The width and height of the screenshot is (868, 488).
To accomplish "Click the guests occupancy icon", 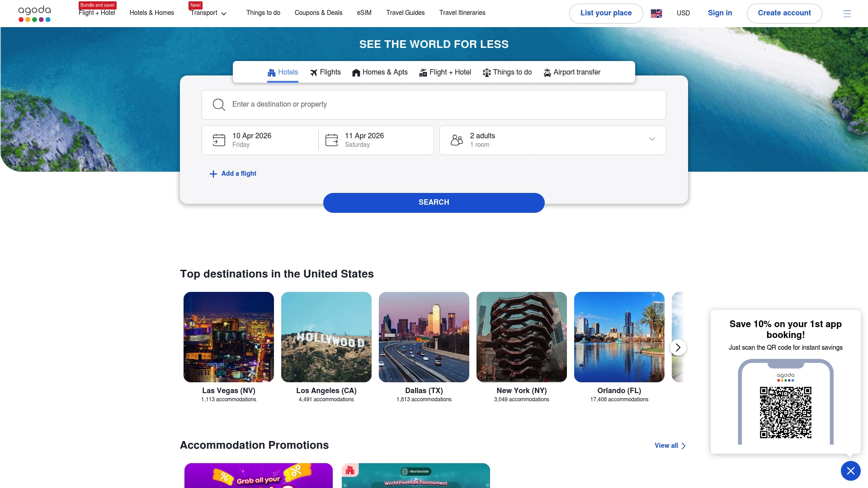I will pyautogui.click(x=457, y=140).
